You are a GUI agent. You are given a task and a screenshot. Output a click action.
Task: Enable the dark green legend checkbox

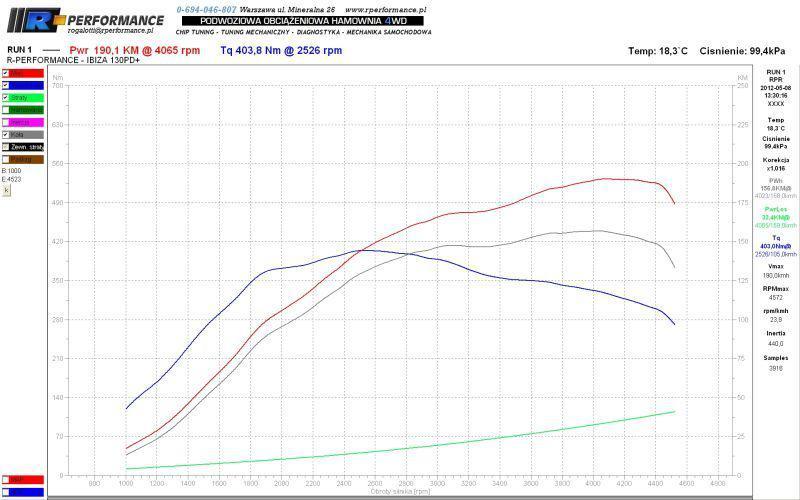click(6, 110)
